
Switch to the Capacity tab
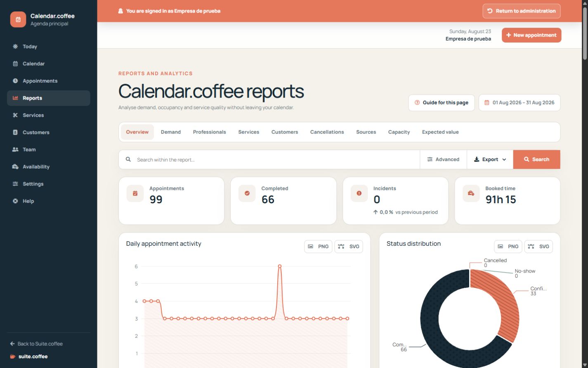pyautogui.click(x=399, y=132)
